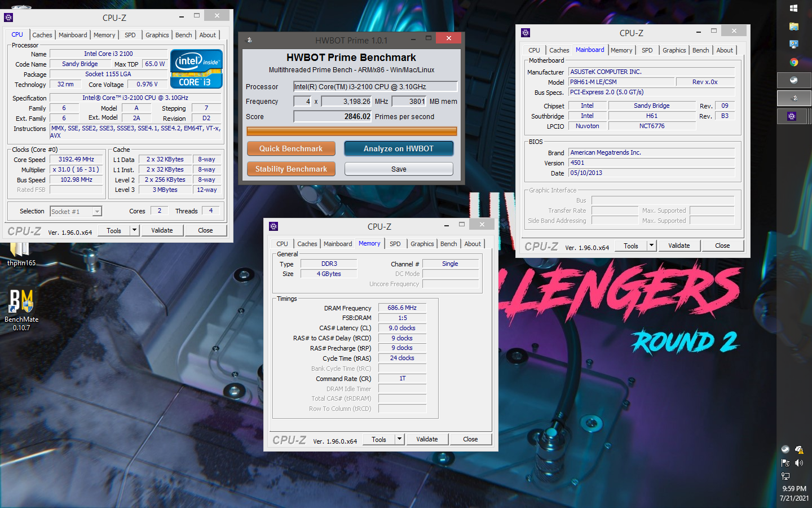This screenshot has height=508, width=812.
Task: Click the Multiplier value x 31.0
Action: (x=77, y=169)
